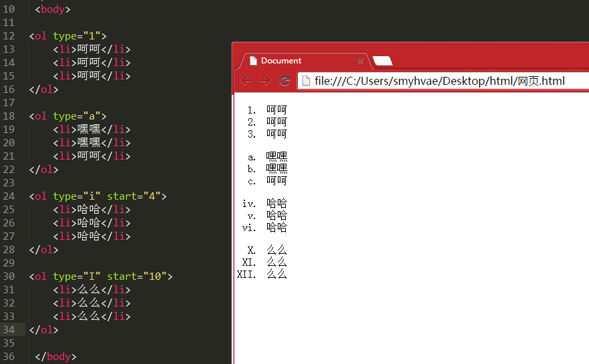The image size is (589, 364).
Task: Click the list item numbered iv. in browser
Action: [x=276, y=204]
